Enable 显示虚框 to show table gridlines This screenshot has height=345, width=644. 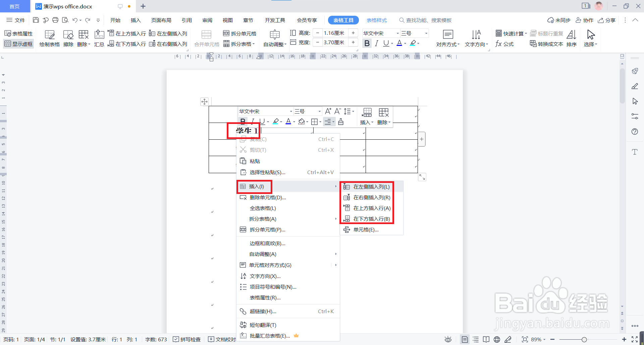tap(18, 44)
